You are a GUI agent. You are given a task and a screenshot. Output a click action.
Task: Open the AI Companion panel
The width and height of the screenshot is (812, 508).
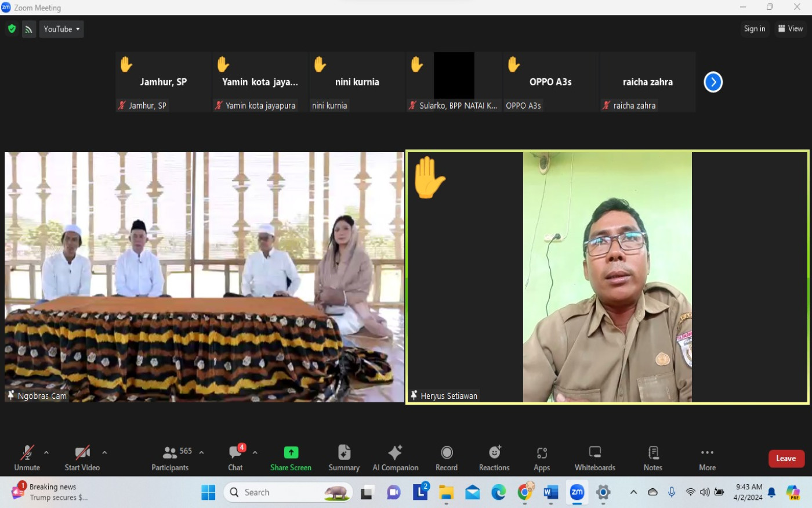click(395, 457)
